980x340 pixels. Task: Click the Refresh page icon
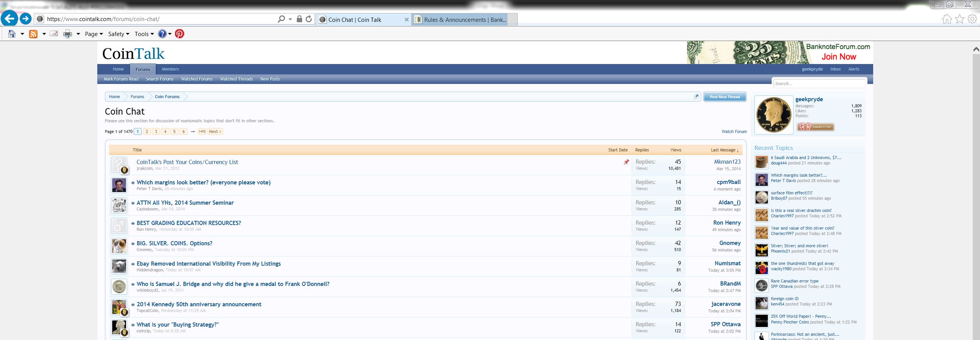(x=309, y=19)
